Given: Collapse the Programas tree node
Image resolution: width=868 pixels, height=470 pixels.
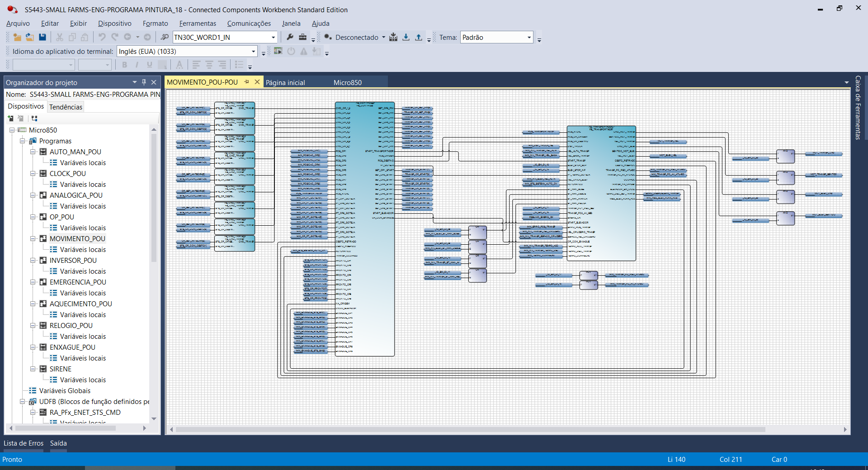Looking at the screenshot, I should (22, 141).
